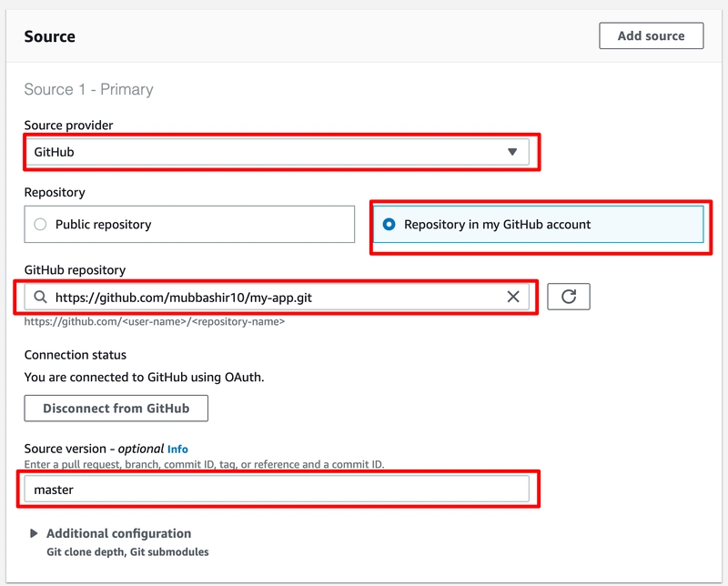Click the Additional configuration heading text
The height and width of the screenshot is (586, 728).
click(118, 534)
